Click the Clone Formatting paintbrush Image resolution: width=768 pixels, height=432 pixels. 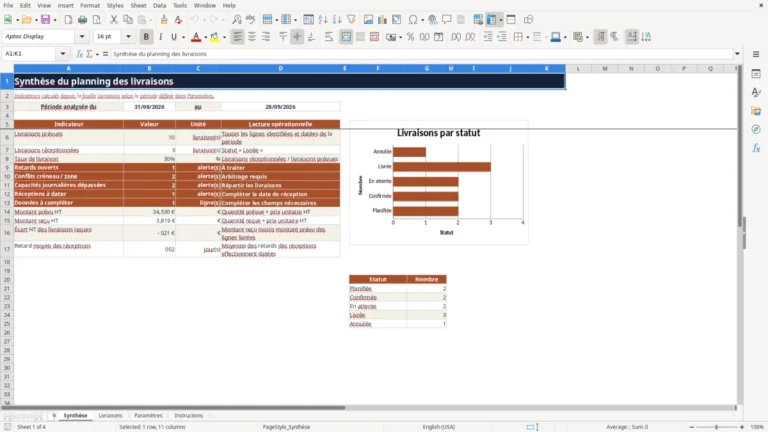(164, 20)
